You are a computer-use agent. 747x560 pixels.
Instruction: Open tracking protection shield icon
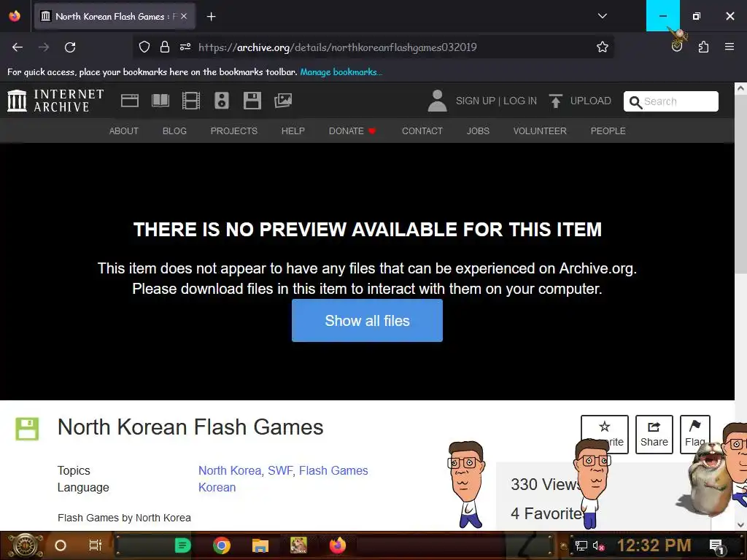tap(144, 47)
